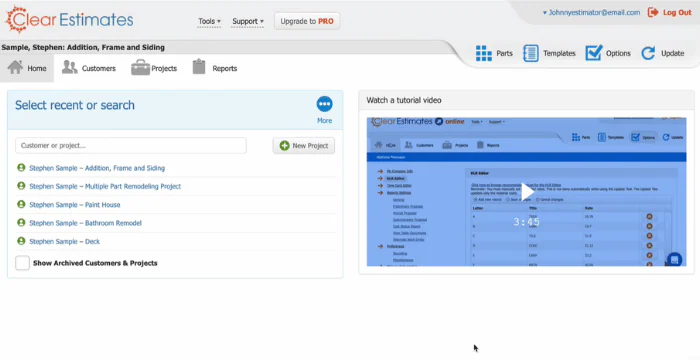Click the 'Watch a tutorial video' heading
Viewport: 700px width, 360px height.
(x=404, y=100)
